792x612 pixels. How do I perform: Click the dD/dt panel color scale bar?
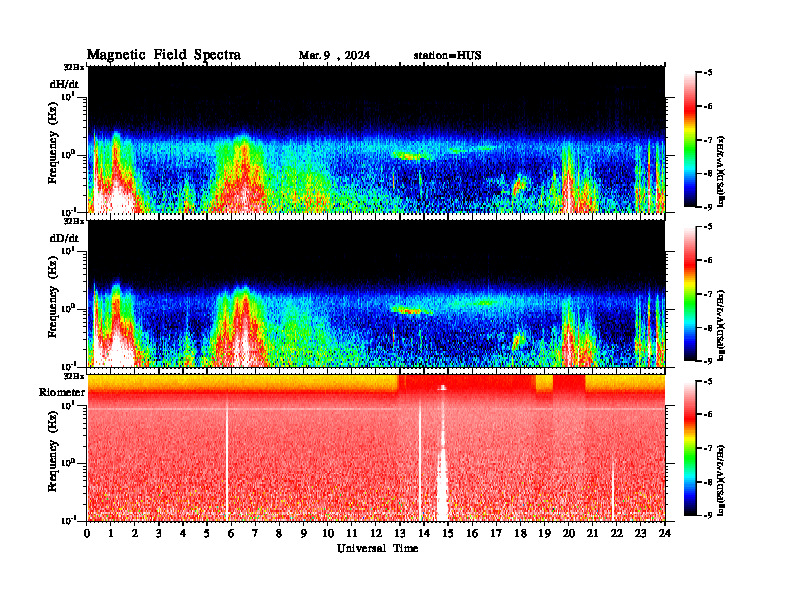(690, 293)
